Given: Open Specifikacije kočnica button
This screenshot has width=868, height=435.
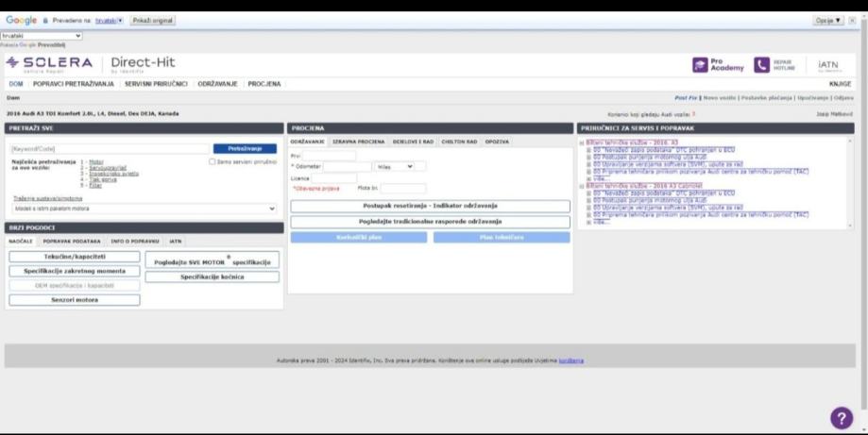Looking at the screenshot, I should coord(212,276).
